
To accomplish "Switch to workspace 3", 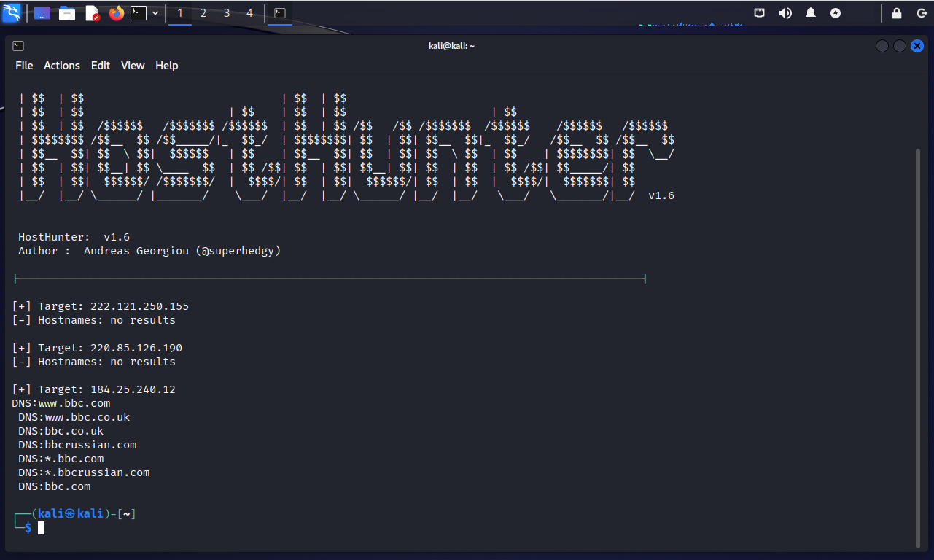I will [x=227, y=13].
